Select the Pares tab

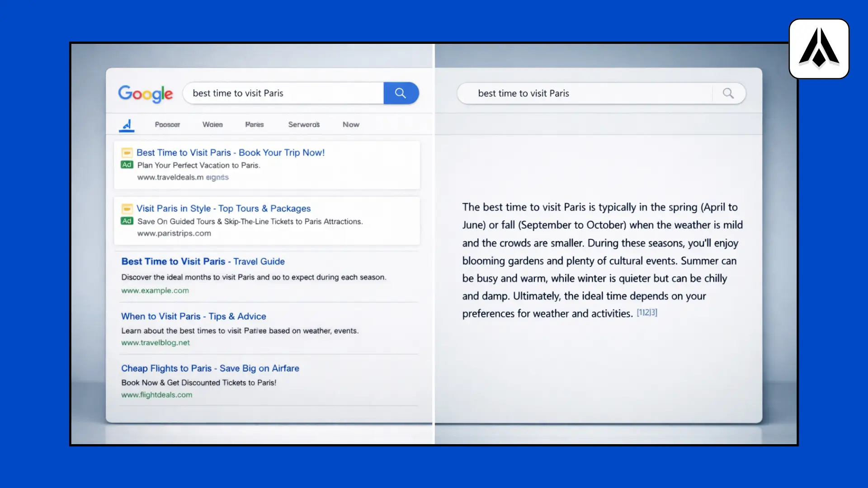[254, 125]
